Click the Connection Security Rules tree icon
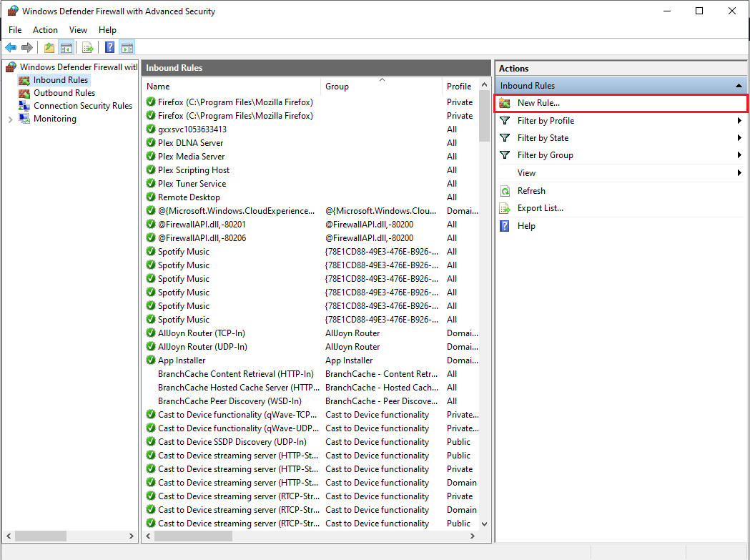Viewport: 750px width, 560px height. click(x=24, y=106)
